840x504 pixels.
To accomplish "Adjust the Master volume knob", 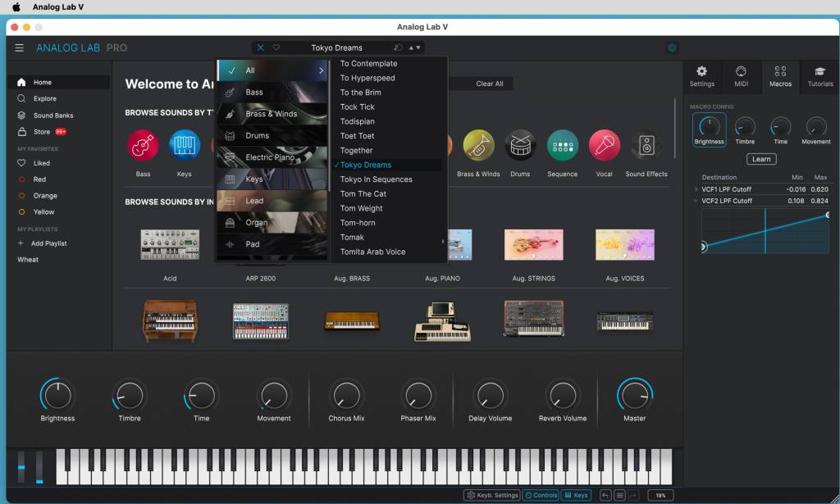I will [x=634, y=396].
